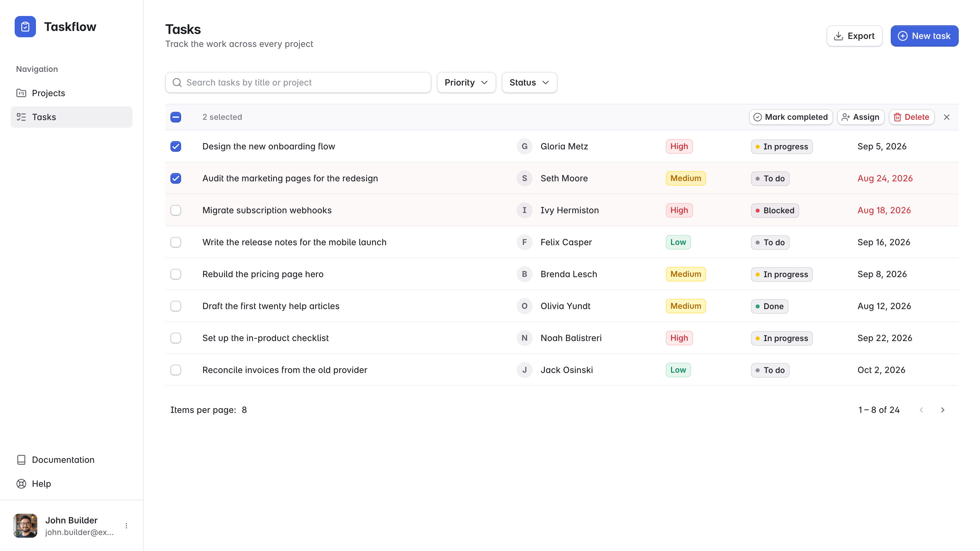Open Documentation in the sidebar
980x551 pixels.
tap(72, 460)
